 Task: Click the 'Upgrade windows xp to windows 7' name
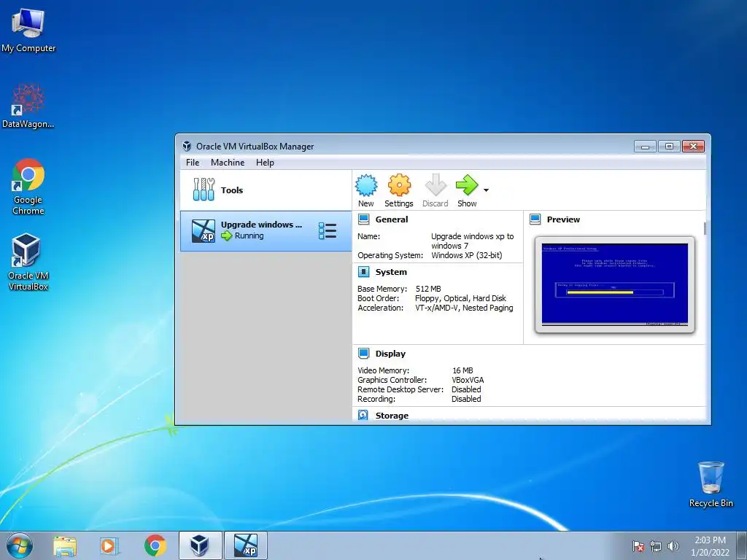tap(473, 241)
